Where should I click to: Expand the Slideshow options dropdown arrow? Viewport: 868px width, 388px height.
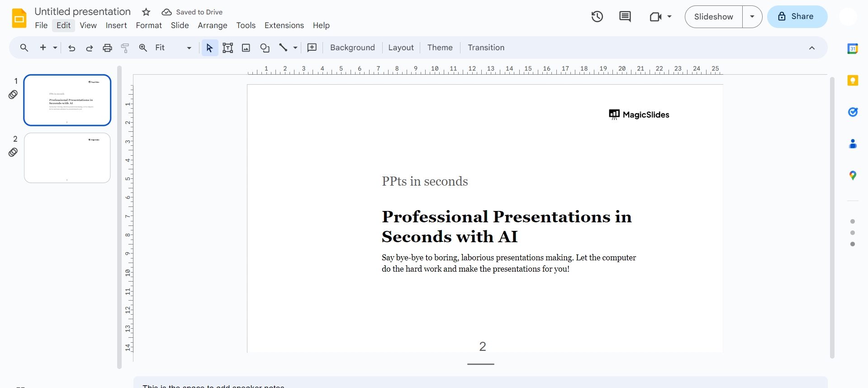click(x=752, y=17)
